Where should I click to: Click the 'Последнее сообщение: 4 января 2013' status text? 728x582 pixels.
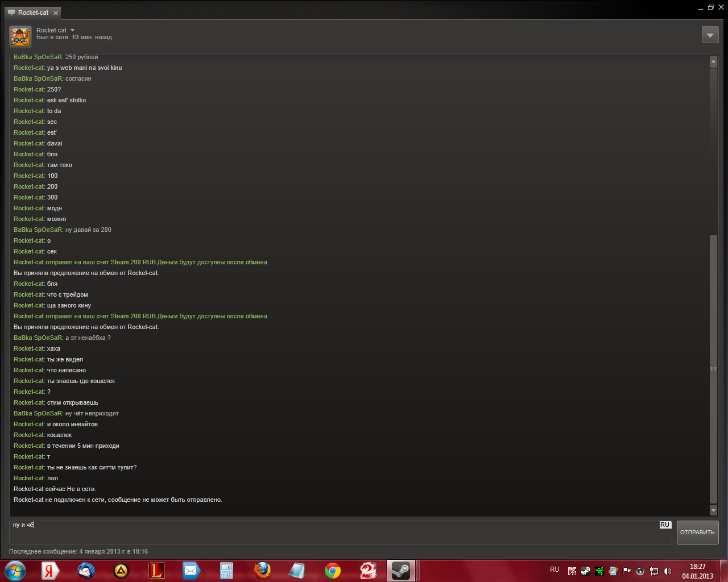click(x=78, y=551)
